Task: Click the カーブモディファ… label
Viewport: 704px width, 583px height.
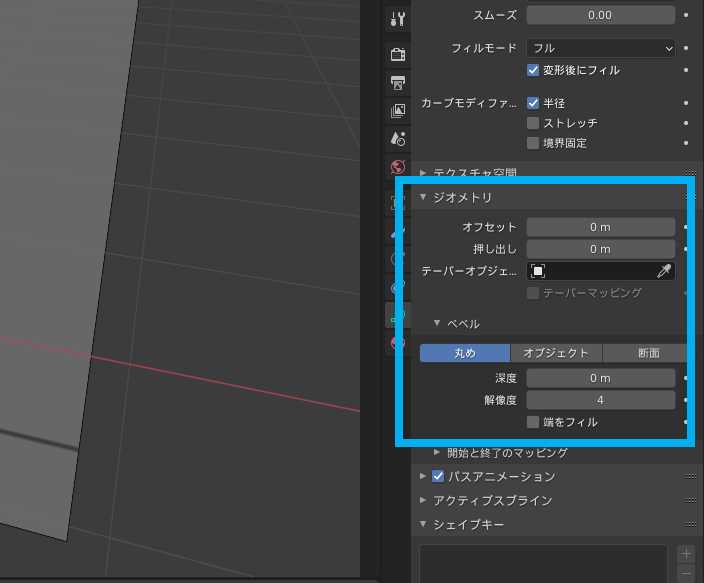Action: (x=468, y=103)
